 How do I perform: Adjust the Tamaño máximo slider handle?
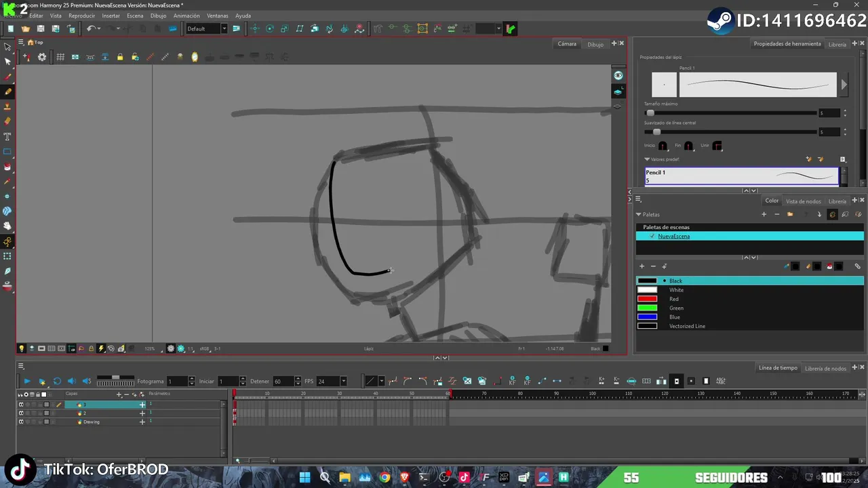click(650, 113)
